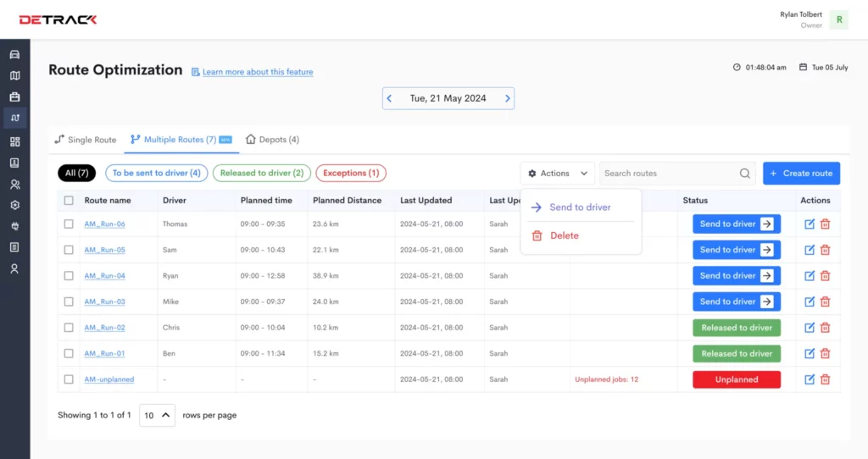
Task: Click the search magnifier icon
Action: click(x=744, y=173)
